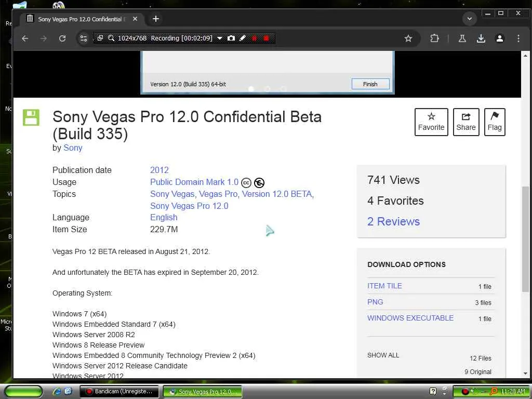Open the tab search dropdown chevron

(x=470, y=19)
